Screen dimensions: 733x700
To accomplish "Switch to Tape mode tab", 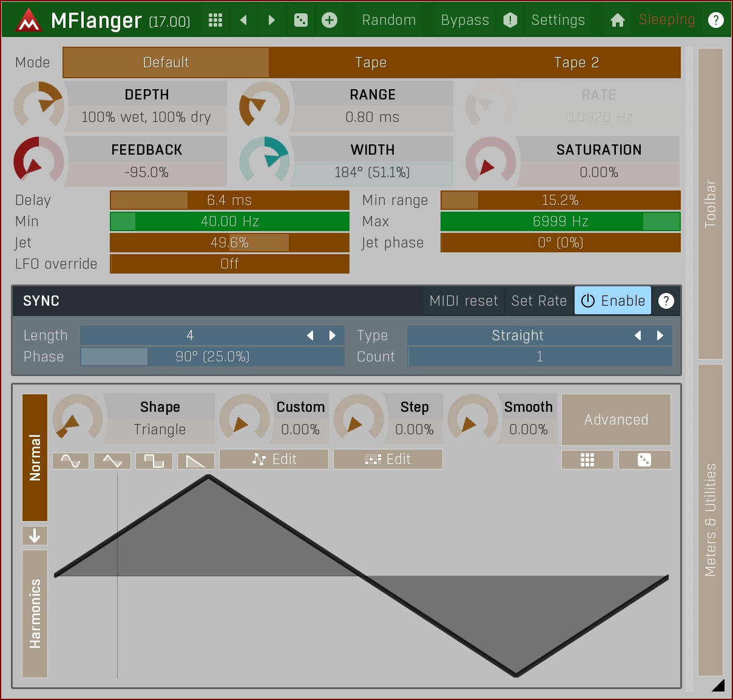I will tap(371, 62).
